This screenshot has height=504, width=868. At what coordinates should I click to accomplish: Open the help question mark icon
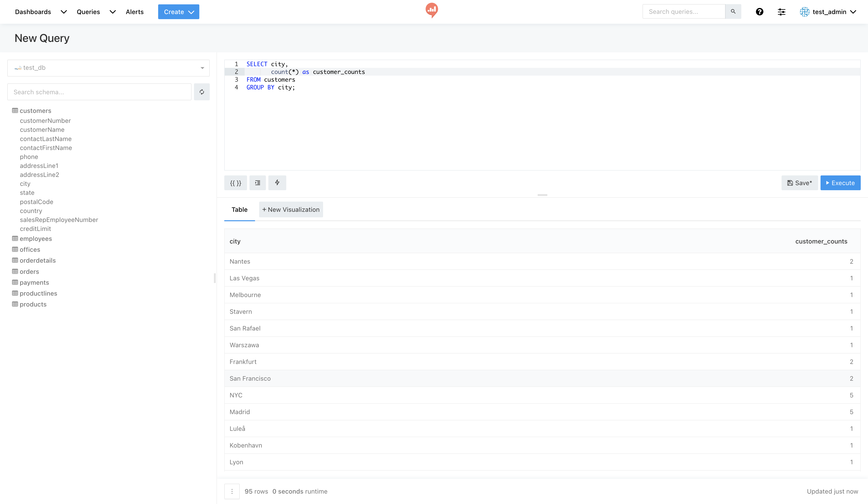[759, 12]
